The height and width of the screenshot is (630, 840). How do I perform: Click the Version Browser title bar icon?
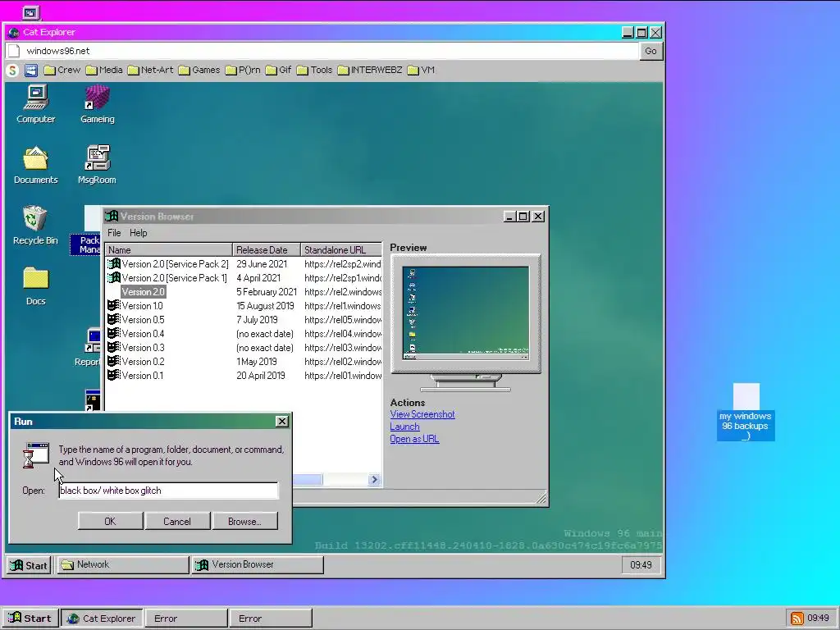tap(112, 217)
